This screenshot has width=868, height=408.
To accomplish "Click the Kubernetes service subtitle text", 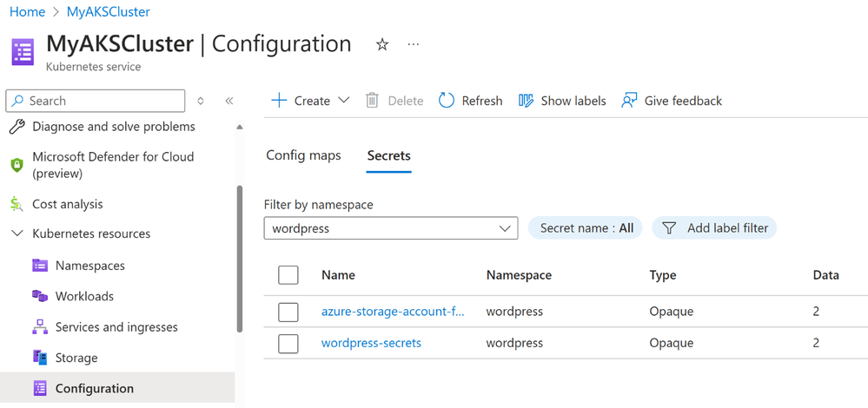I will [x=93, y=67].
